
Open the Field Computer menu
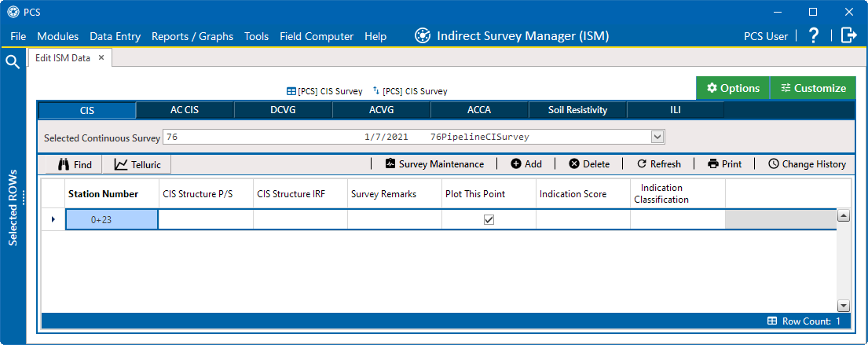coord(317,37)
